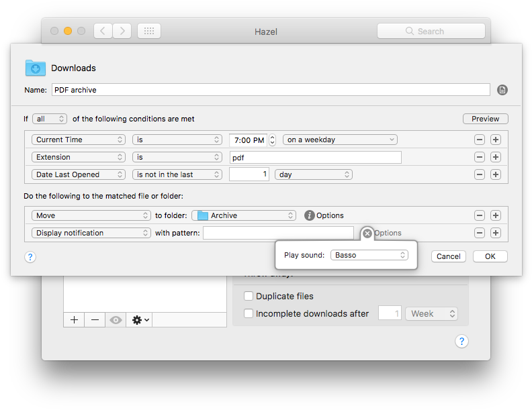Confirm the rule with OK
Screen dimensions: 532x410
[490, 256]
